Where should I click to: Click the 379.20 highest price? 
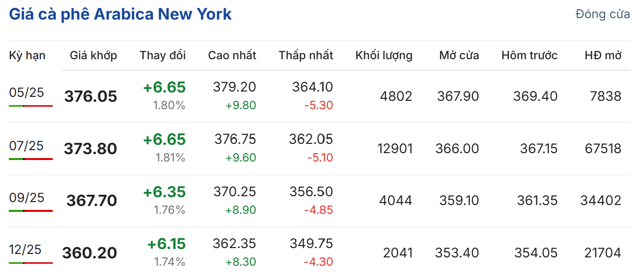click(x=234, y=87)
